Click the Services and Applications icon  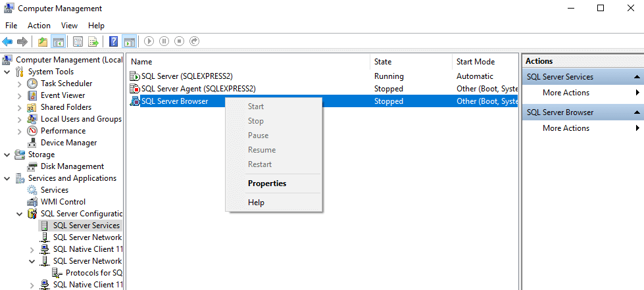point(20,178)
